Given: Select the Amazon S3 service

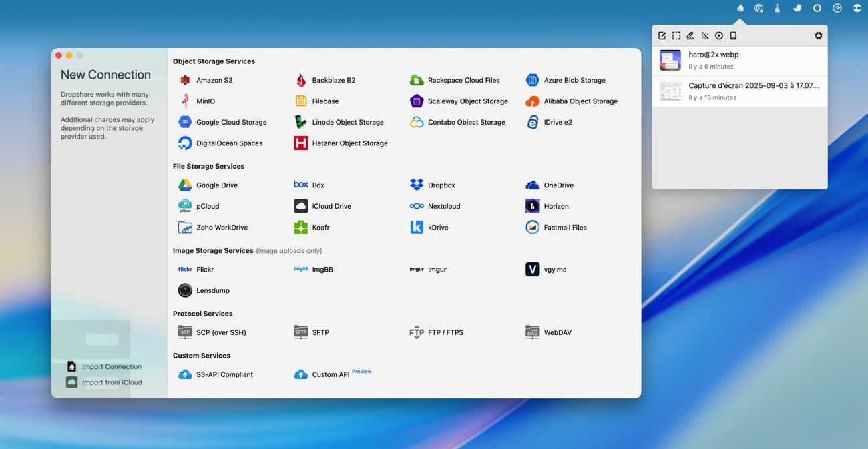Looking at the screenshot, I should (206, 80).
